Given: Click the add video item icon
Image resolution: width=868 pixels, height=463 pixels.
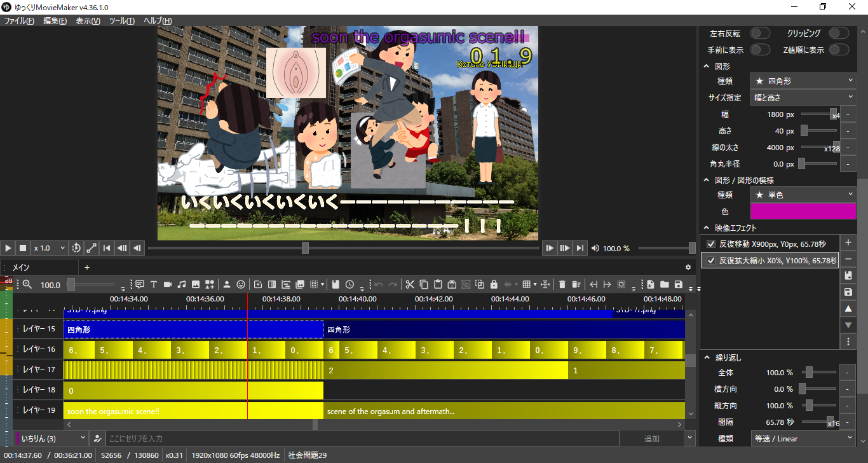Looking at the screenshot, I should 168,284.
